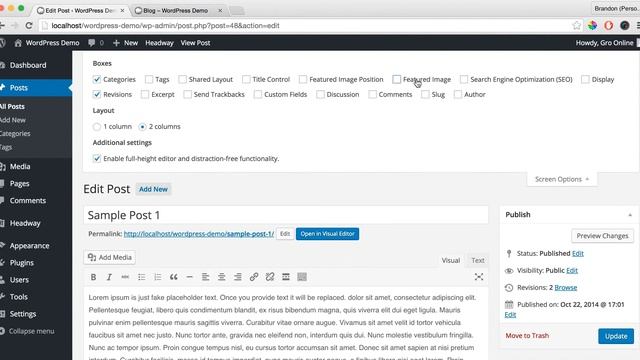Click Preview Changes button

pyautogui.click(x=602, y=236)
